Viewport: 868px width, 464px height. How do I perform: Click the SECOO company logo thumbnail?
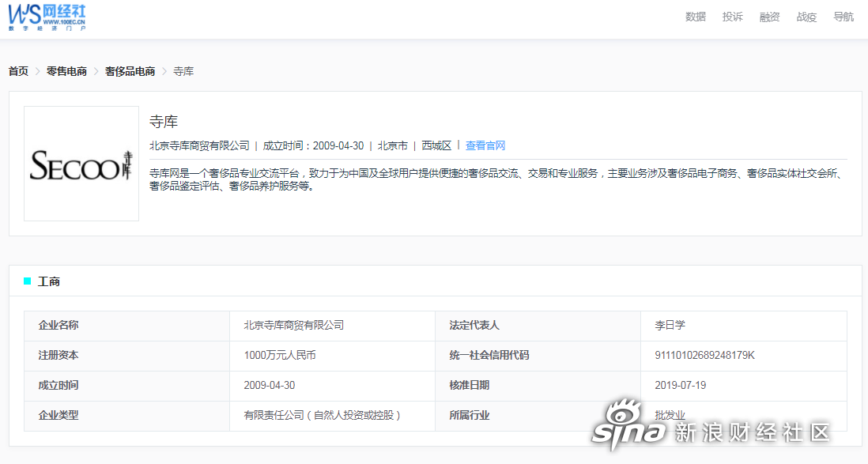81,164
